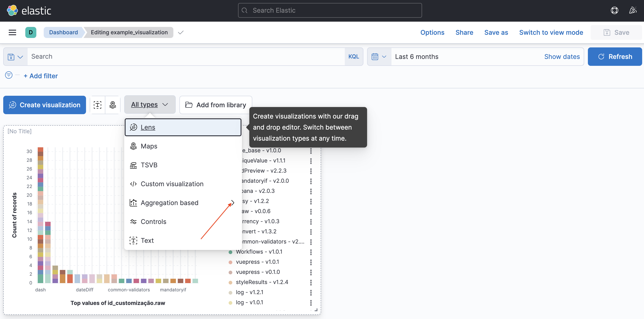Select Lens from the types menu
The height and width of the screenshot is (319, 644).
pyautogui.click(x=183, y=127)
